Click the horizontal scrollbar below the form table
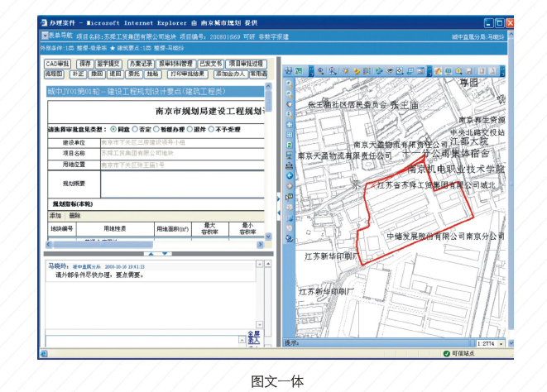Viewport: 547px width, 392px height. click(103, 245)
